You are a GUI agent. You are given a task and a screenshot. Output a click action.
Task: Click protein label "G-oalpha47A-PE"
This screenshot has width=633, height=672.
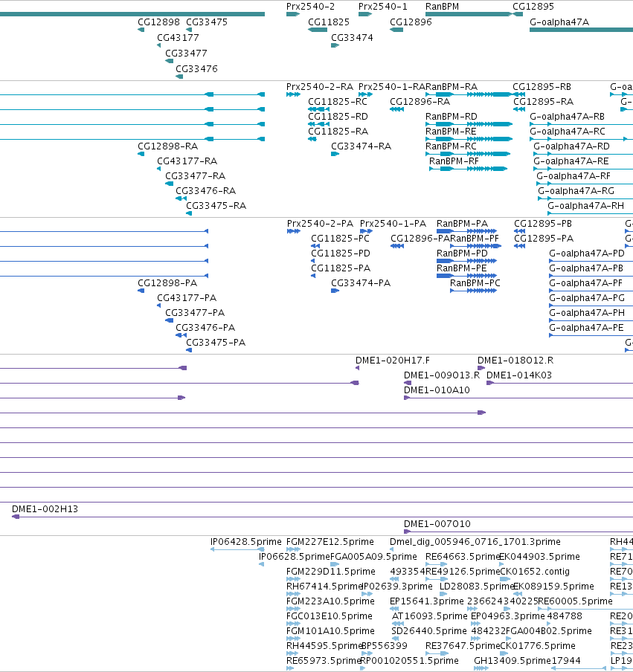coord(586,328)
